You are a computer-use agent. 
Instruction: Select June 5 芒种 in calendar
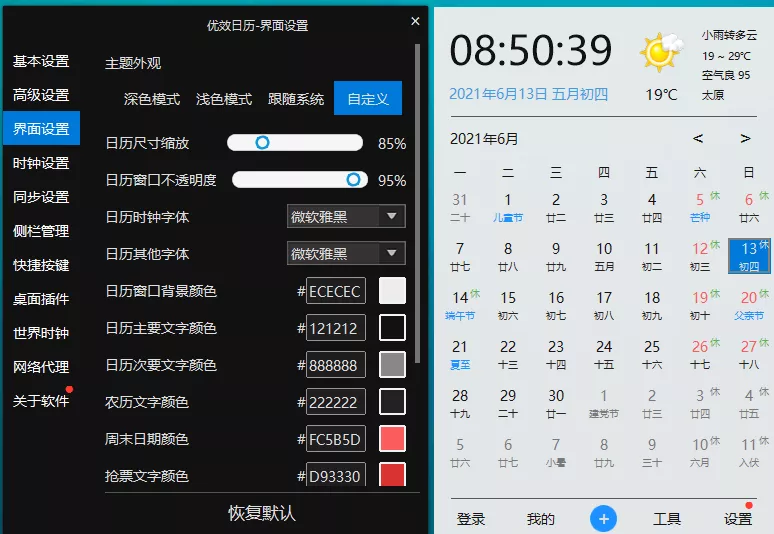click(700, 207)
